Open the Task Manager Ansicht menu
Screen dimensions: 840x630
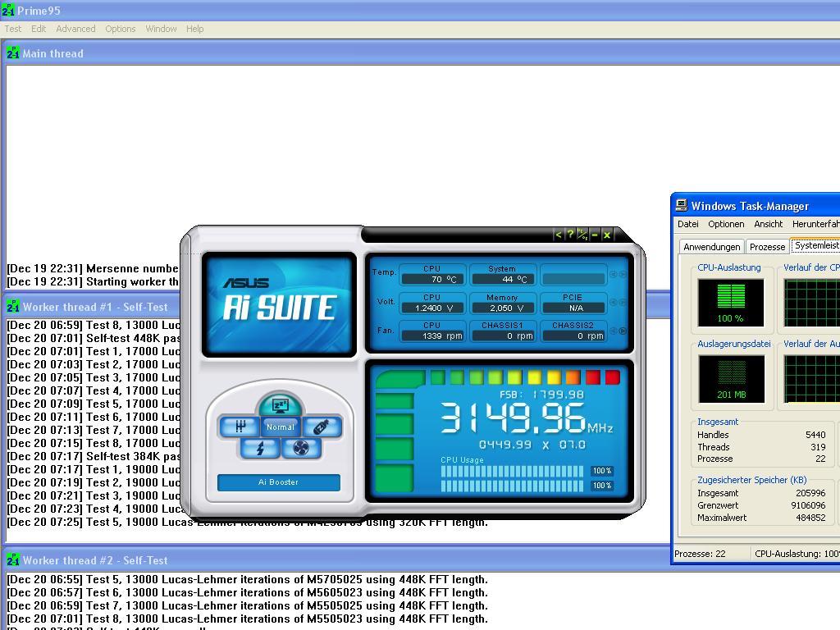pyautogui.click(x=768, y=224)
